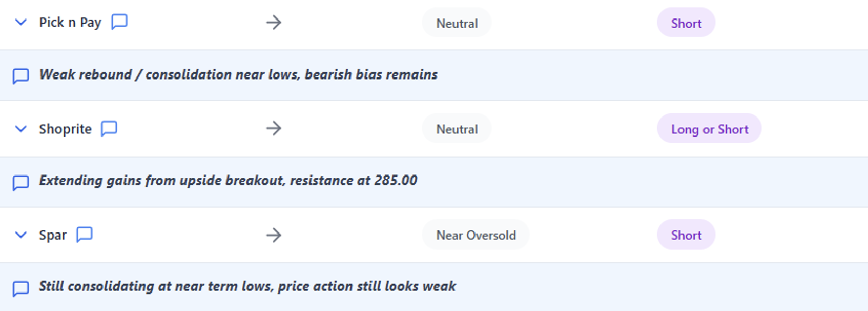Click the 'Extending gains from upside breakout' comment
The width and height of the screenshot is (868, 311).
(x=228, y=181)
